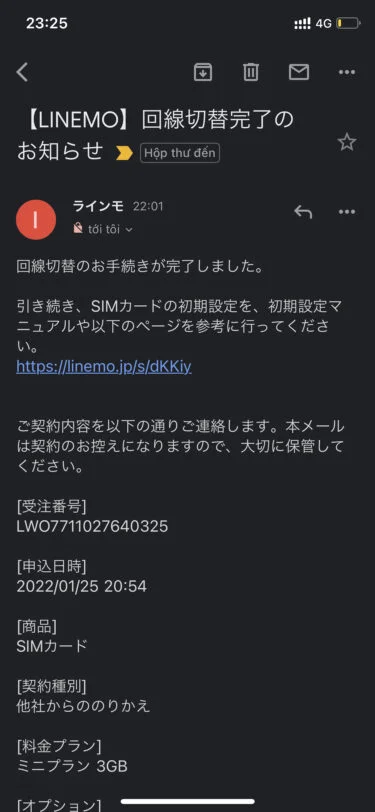Tap the date 2022/01/25 20:54
Image resolution: width=375 pixels, height=812 pixels.
(x=81, y=586)
